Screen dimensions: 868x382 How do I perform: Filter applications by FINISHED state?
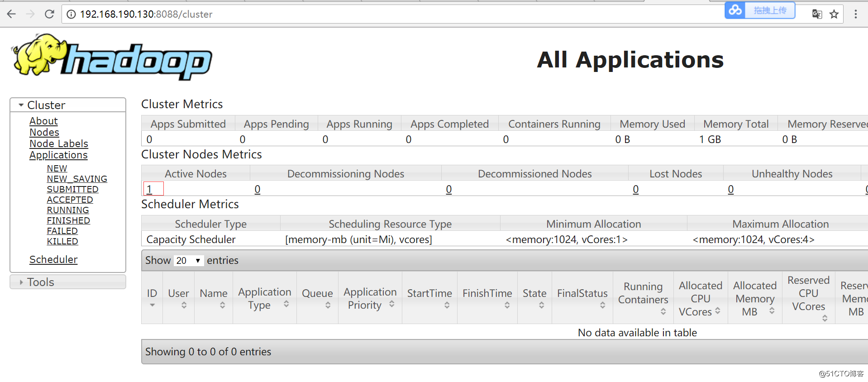pos(68,220)
